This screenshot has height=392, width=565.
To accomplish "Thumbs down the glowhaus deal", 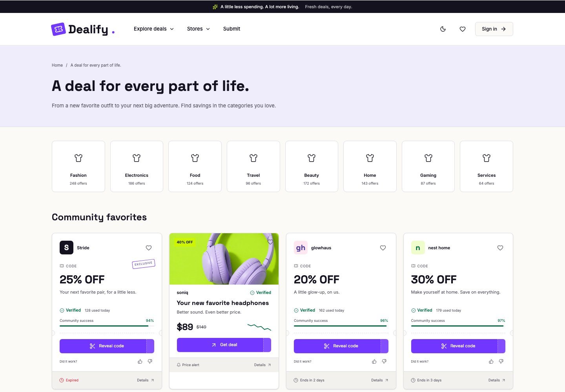I will [x=384, y=361].
